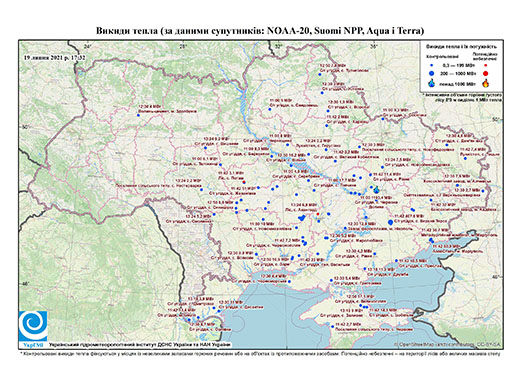520x368 pixels.
Task: Click the small blue dot in legend
Action: 431,65
